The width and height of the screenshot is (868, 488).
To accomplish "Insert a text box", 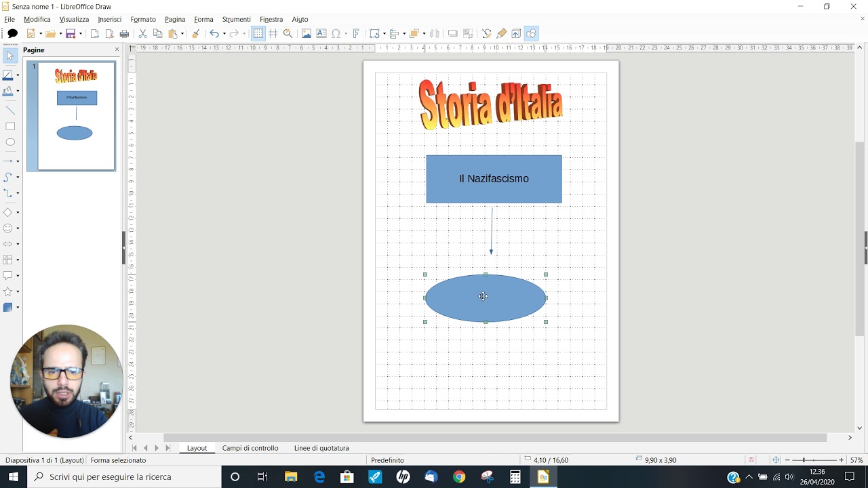I will [x=321, y=33].
